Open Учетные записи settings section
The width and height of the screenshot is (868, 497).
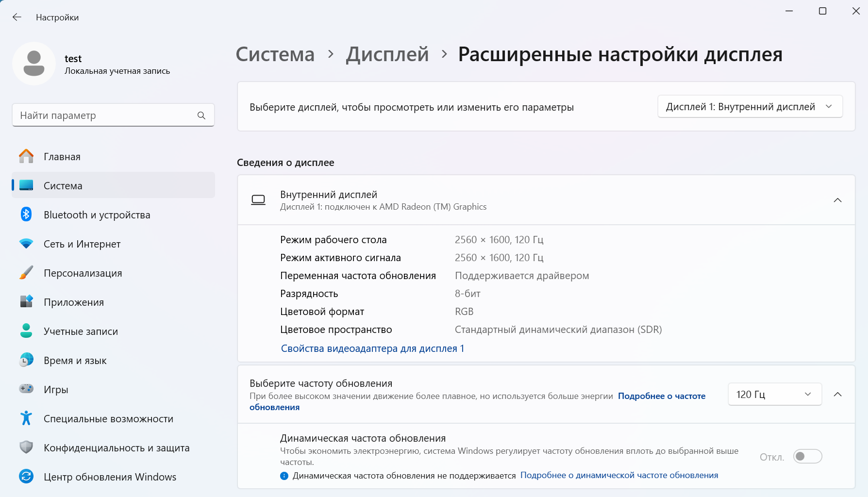[81, 331]
